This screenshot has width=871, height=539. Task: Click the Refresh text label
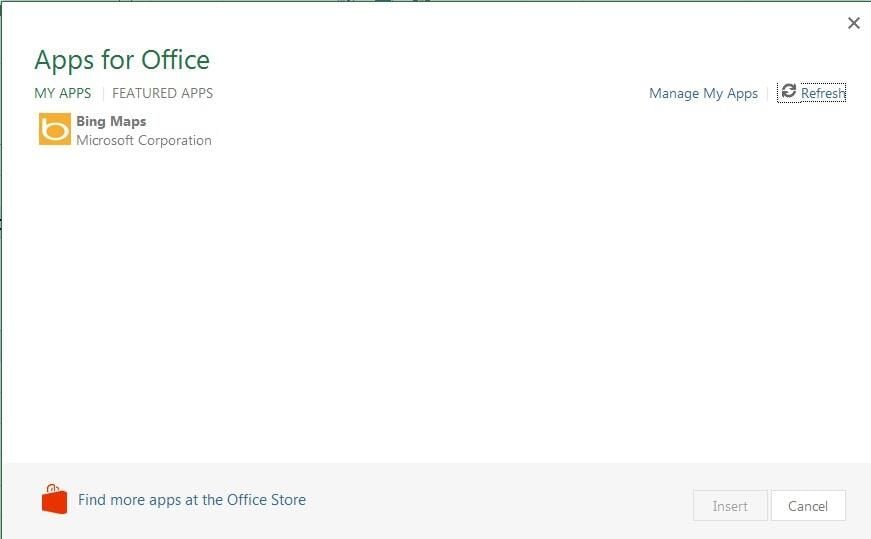[823, 93]
